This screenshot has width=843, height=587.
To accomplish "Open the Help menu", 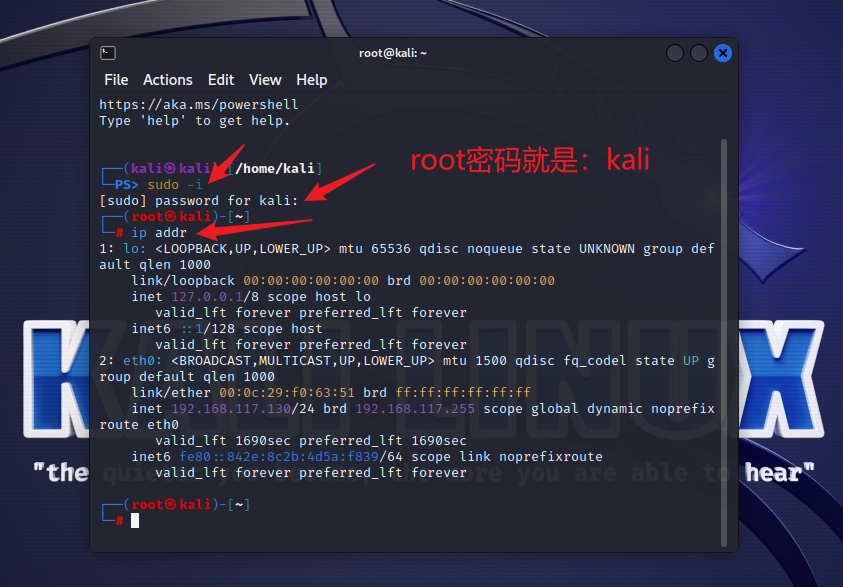I will 312,80.
